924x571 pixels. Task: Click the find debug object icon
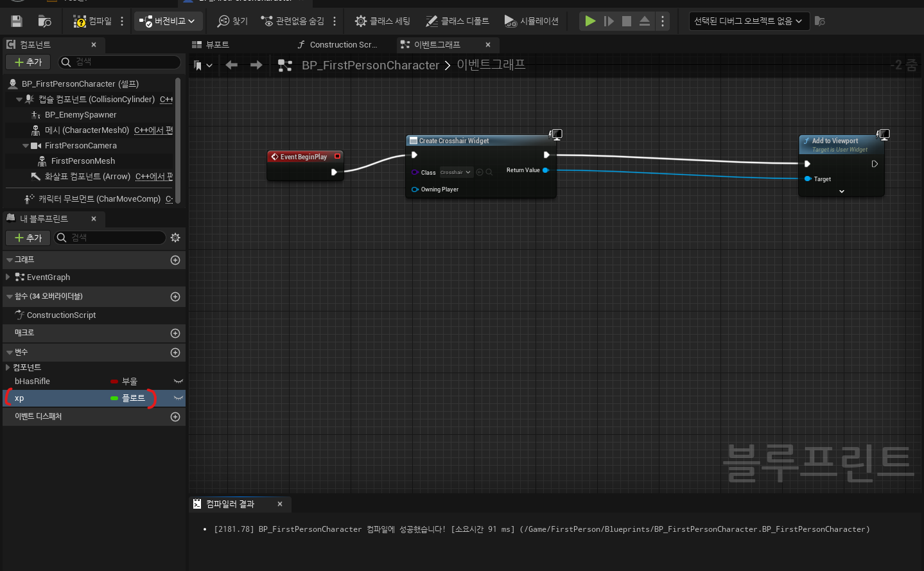(x=820, y=21)
